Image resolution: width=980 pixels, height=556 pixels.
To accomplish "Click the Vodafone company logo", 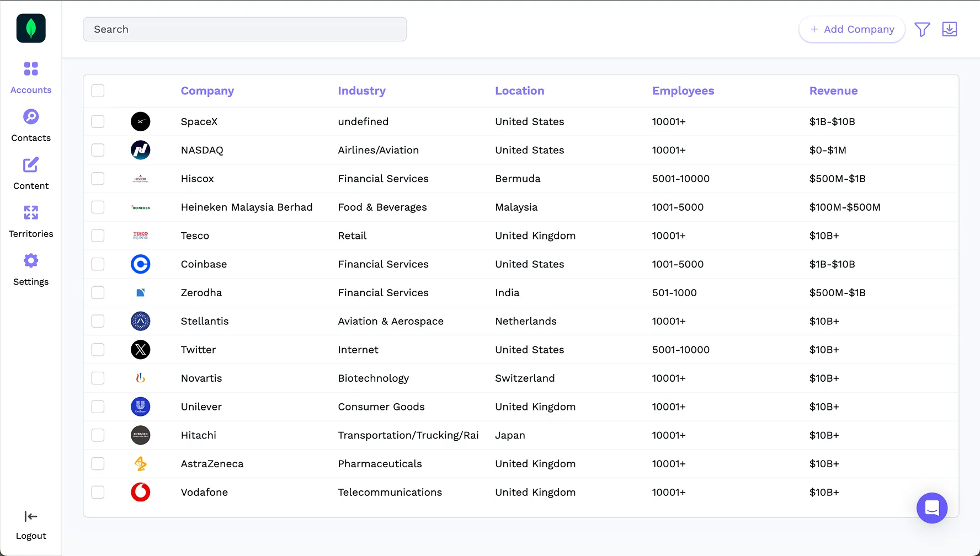I will point(141,492).
